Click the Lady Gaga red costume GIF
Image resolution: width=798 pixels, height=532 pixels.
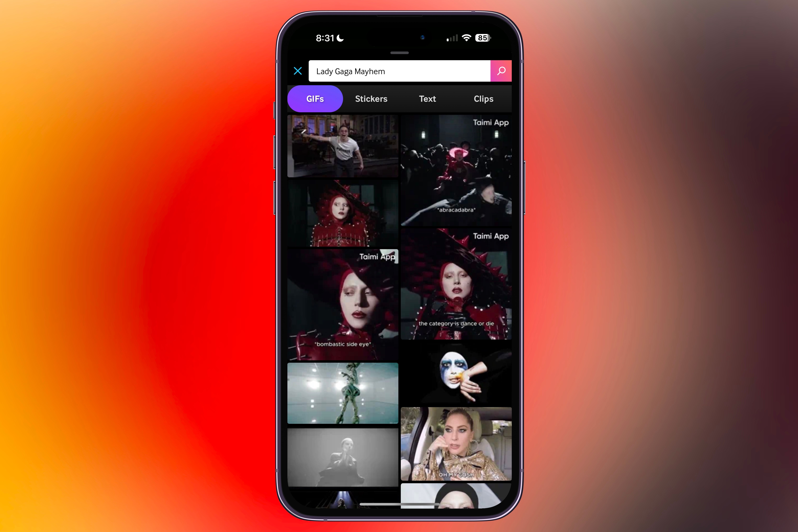tap(344, 214)
